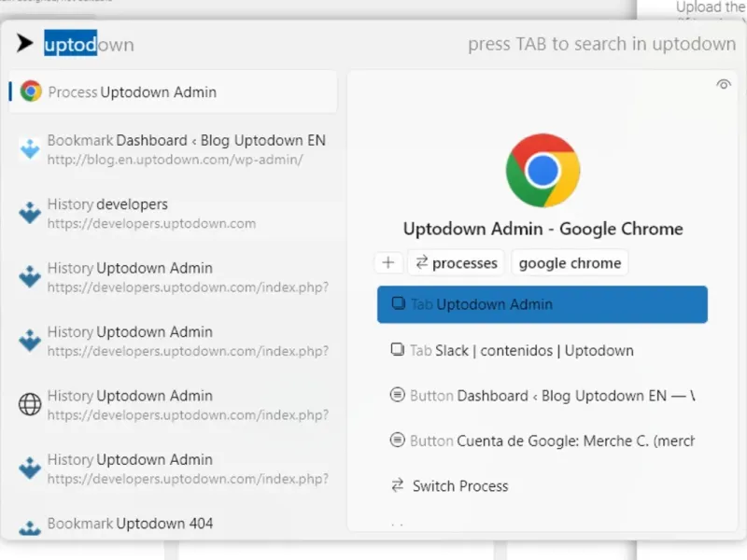Click the large Google Chrome logo
747x560 pixels.
[x=543, y=171]
